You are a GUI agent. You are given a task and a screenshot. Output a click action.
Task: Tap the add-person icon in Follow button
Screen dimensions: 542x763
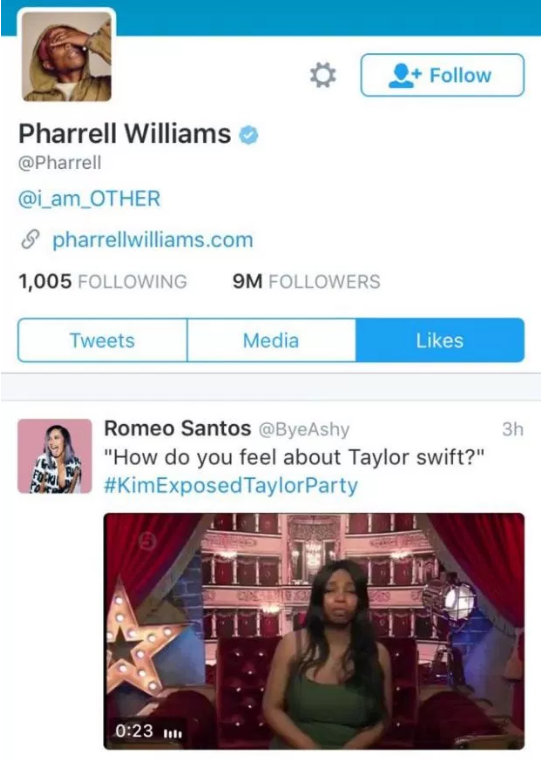point(403,75)
